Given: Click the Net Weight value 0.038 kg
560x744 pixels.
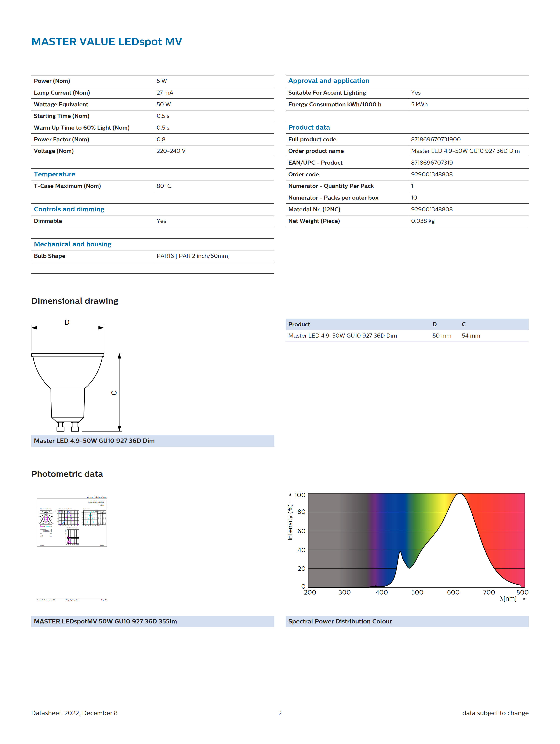Looking at the screenshot, I should [422, 221].
